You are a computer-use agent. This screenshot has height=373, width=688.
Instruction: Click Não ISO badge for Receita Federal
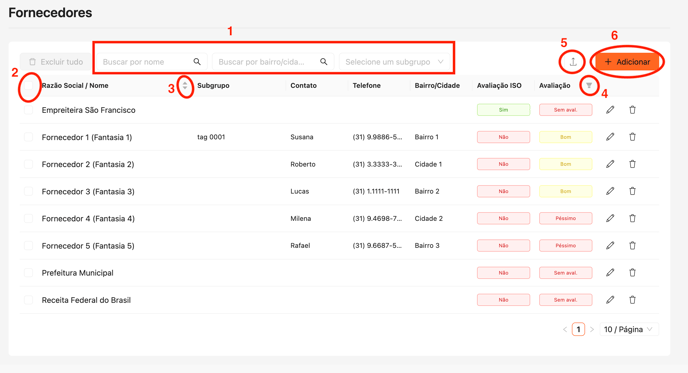(x=503, y=300)
